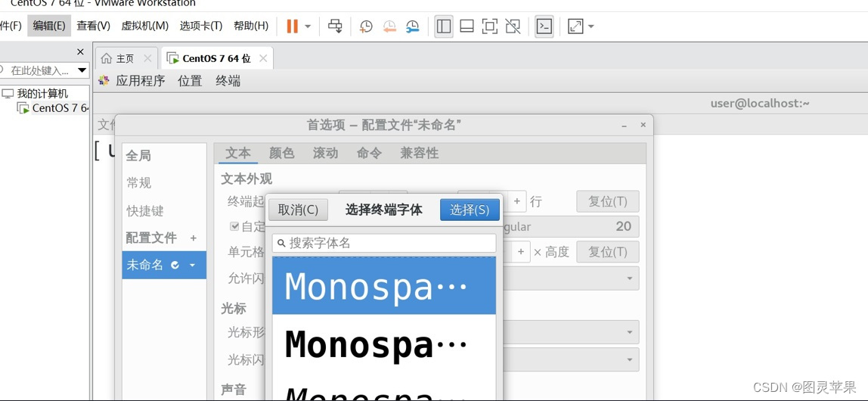Switch to the 主页 tab
Image resolution: width=868 pixels, height=401 pixels.
point(126,58)
